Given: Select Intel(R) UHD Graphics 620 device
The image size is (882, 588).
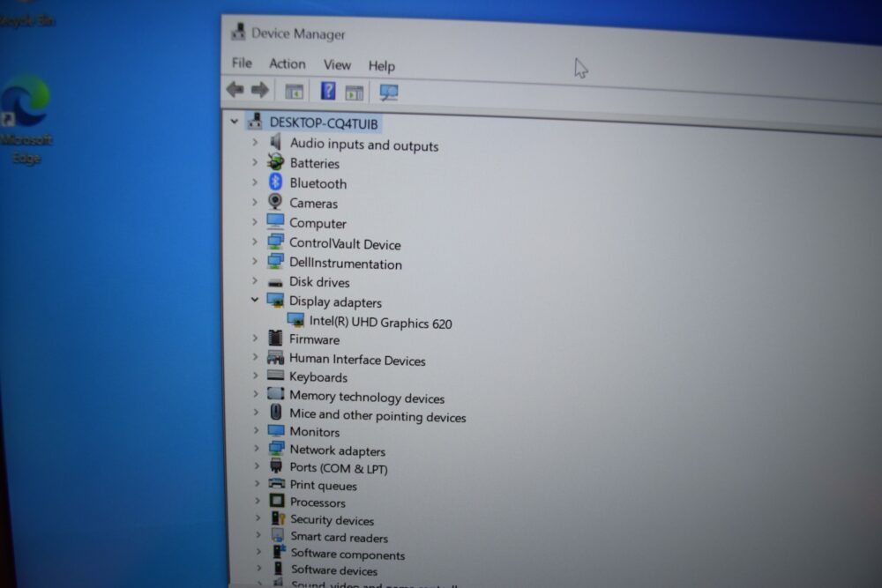Looking at the screenshot, I should click(380, 322).
